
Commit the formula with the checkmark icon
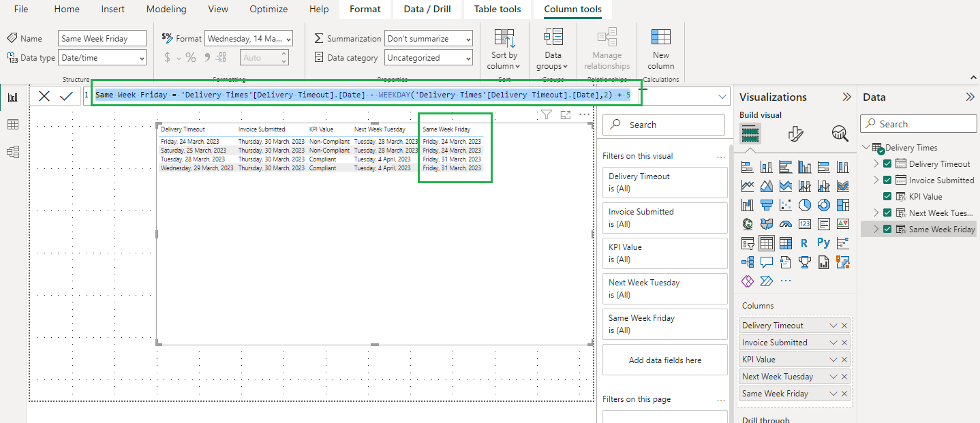click(x=66, y=96)
